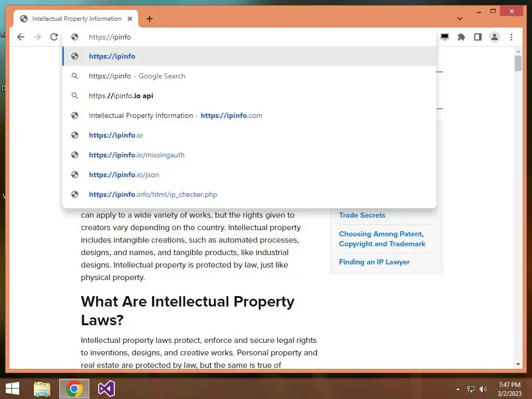Click the scrollbar up arrow
This screenshot has width=532, height=399.
518,51
